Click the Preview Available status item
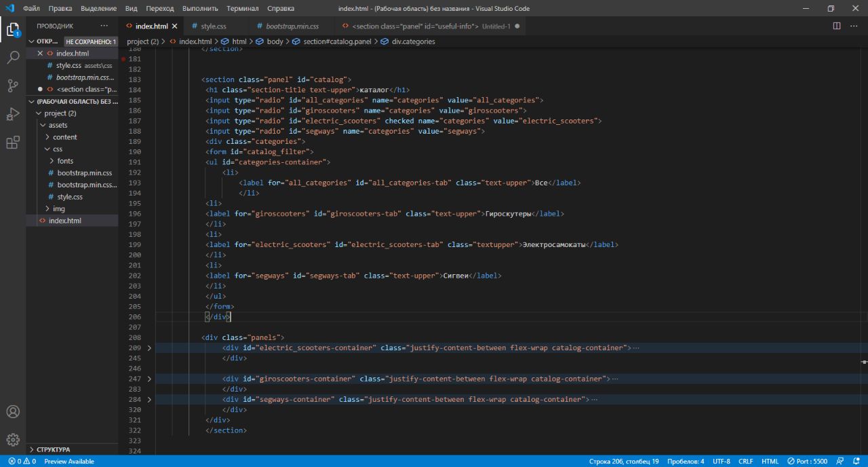The image size is (868, 467). [69, 462]
